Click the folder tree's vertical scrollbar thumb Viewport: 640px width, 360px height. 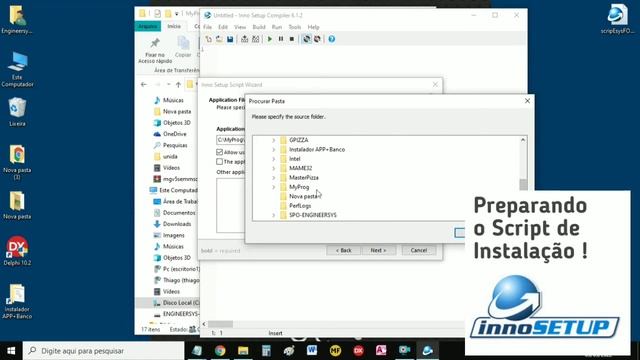(523, 184)
